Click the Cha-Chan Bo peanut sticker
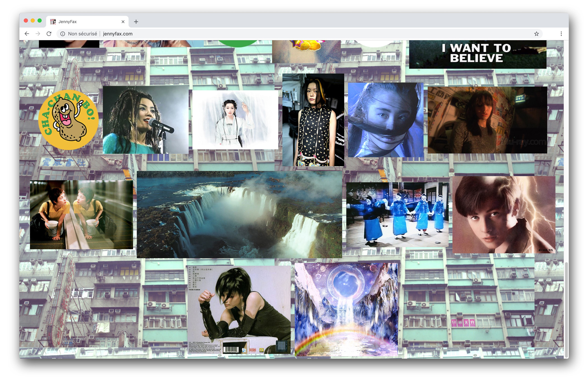This screenshot has height=384, width=588. [68, 120]
